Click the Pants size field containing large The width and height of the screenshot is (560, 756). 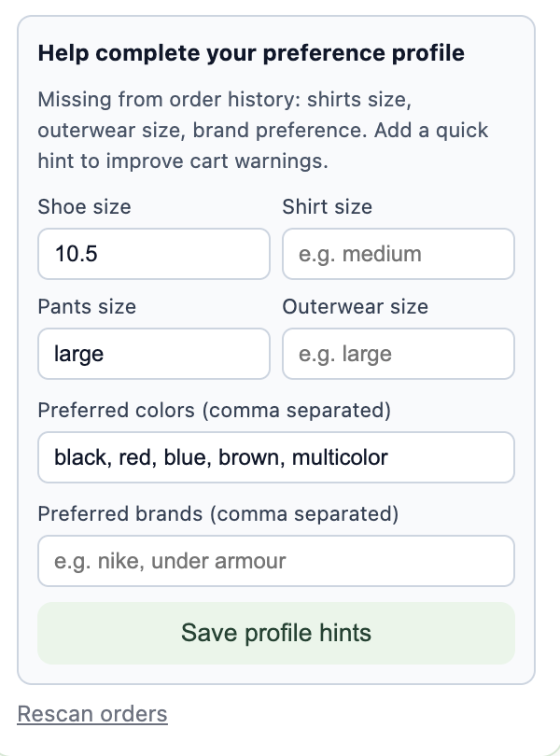click(x=154, y=355)
